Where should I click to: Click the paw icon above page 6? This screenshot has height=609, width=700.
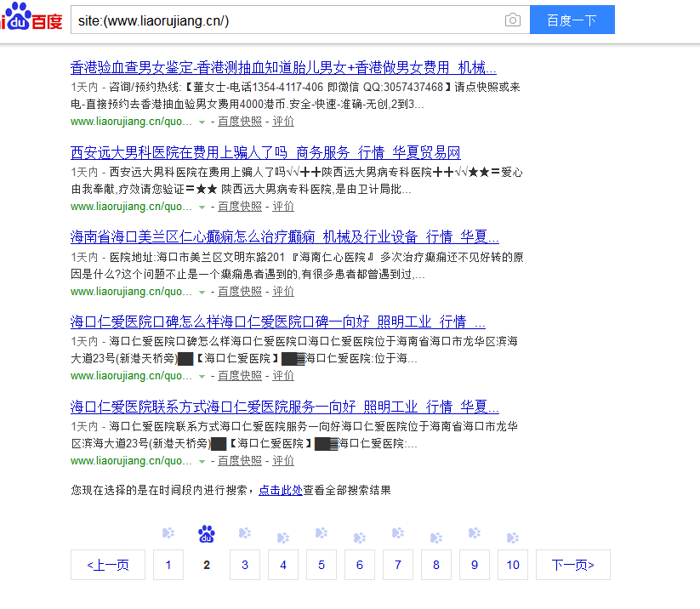[360, 538]
